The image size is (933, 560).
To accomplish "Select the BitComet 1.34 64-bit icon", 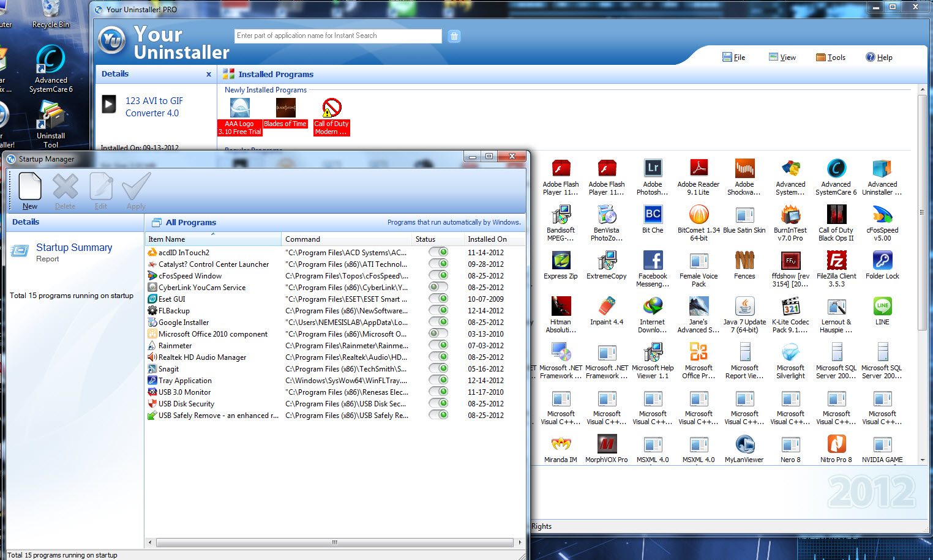I will [699, 214].
